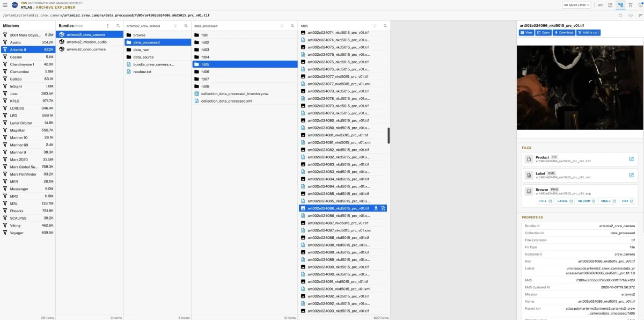Open the shopping cart icon in header
The image size is (644, 320).
[631, 5]
